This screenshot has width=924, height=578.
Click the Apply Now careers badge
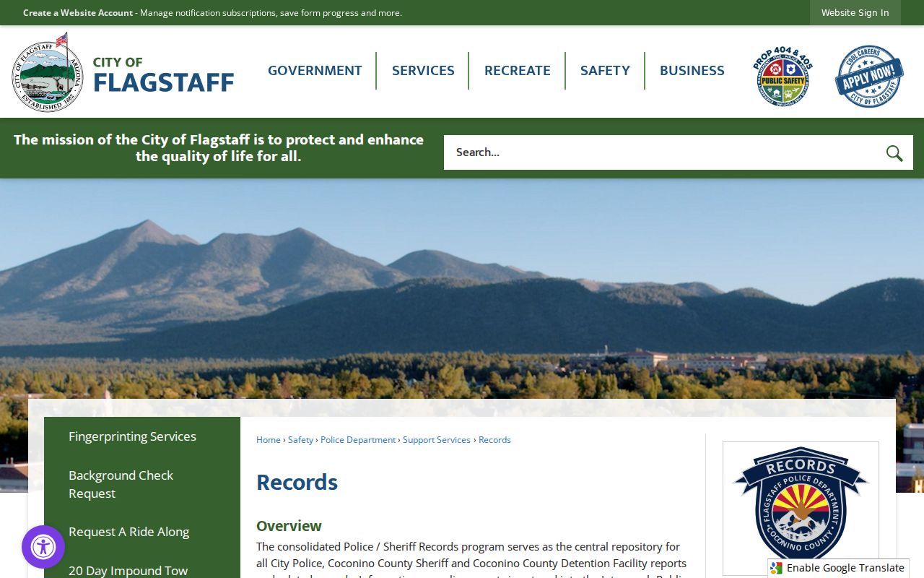coord(869,77)
